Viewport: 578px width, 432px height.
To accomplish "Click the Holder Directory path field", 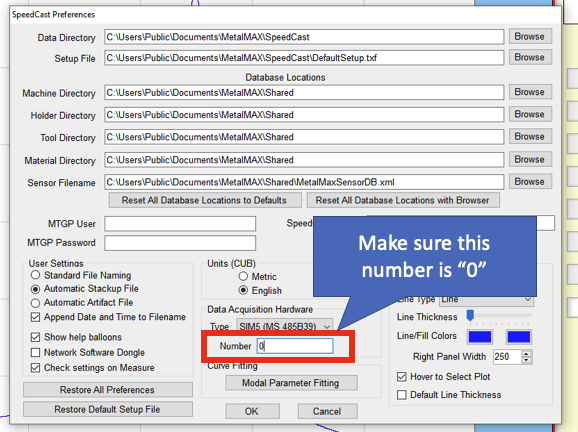I will (304, 115).
